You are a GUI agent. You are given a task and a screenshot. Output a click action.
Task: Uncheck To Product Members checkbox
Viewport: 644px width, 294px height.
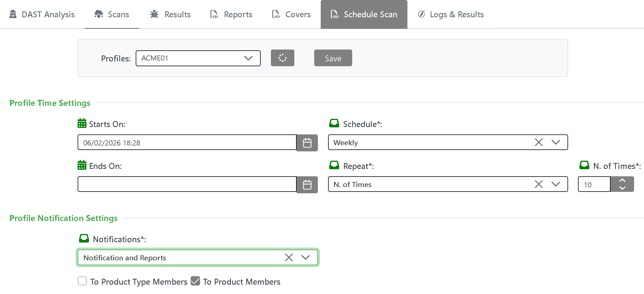click(x=195, y=281)
